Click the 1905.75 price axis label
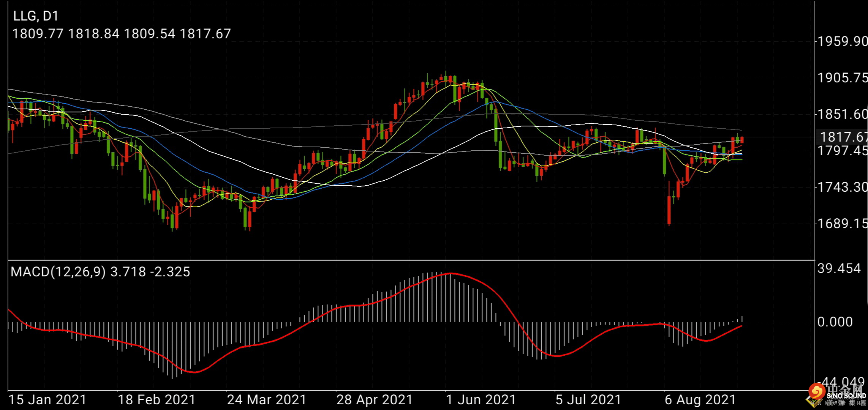This screenshot has width=868, height=410. 842,78
